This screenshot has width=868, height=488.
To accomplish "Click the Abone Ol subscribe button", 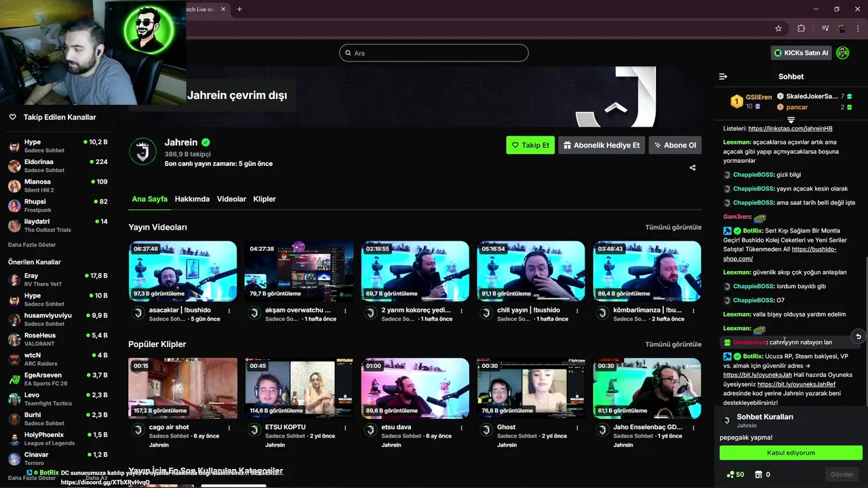I will pos(675,145).
